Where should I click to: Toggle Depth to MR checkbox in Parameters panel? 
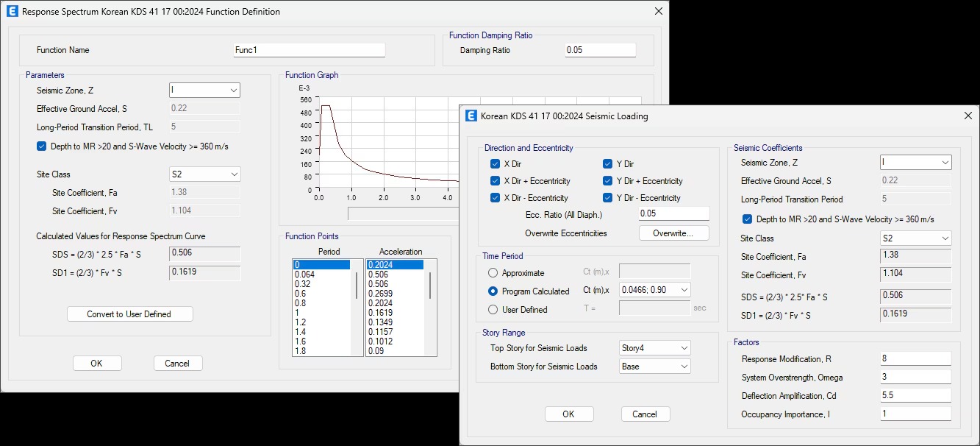coord(42,146)
